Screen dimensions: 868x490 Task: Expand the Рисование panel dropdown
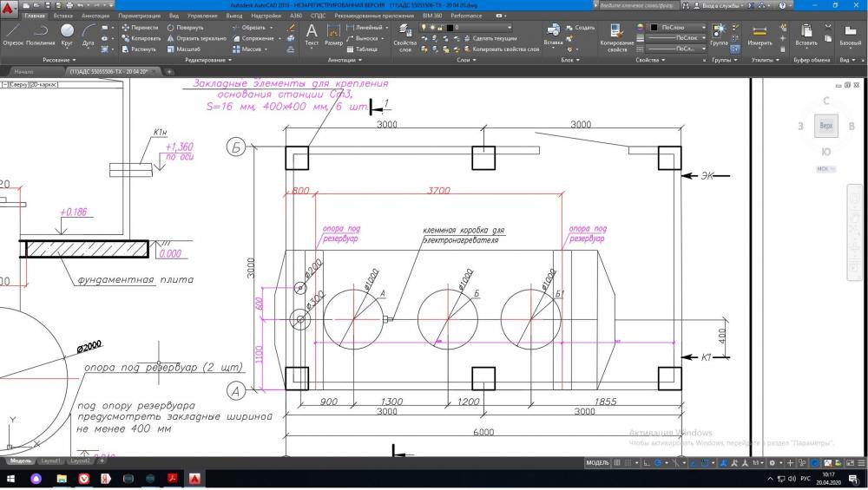point(59,60)
